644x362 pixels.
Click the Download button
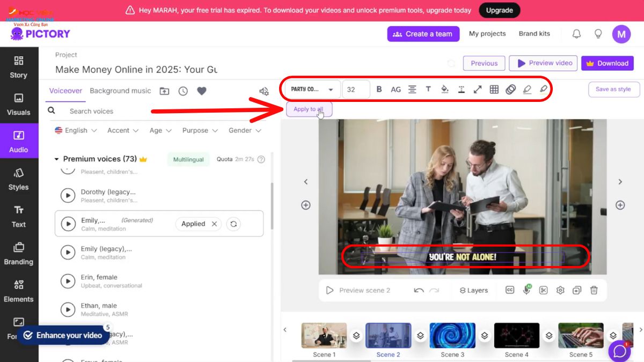(608, 63)
